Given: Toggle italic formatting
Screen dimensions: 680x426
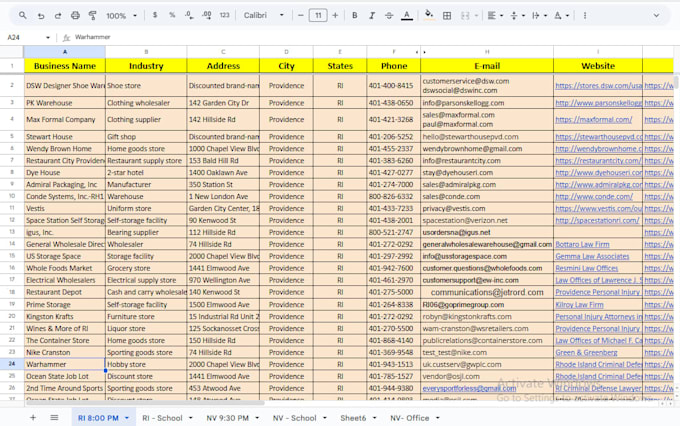Looking at the screenshot, I should coord(372,15).
